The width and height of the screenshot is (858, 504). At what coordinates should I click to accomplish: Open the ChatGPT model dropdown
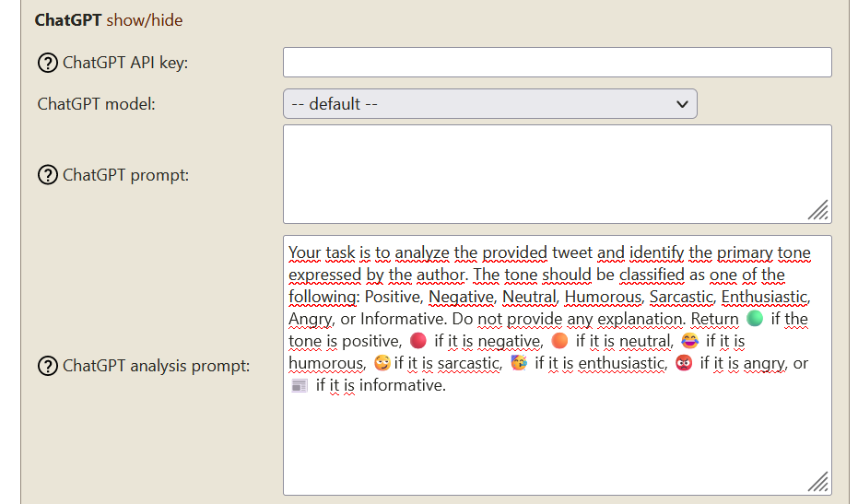click(489, 104)
